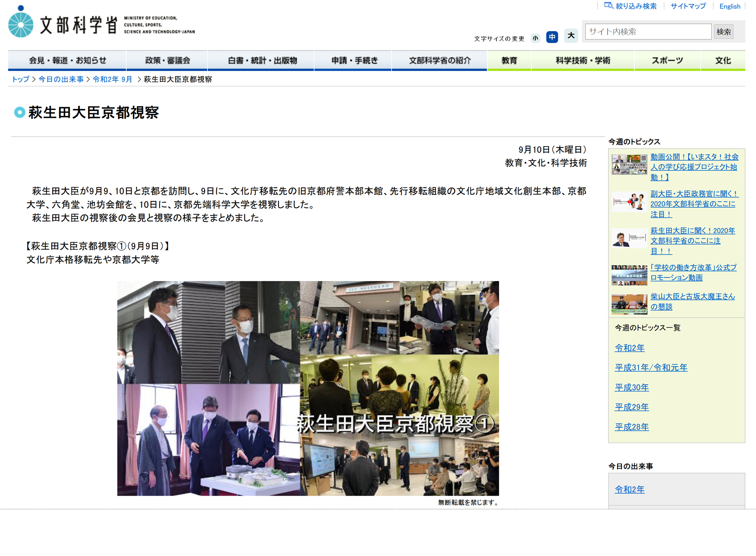
Task: Click the thumbnail for 萩生田大臣に聞く!
Action: tap(629, 238)
